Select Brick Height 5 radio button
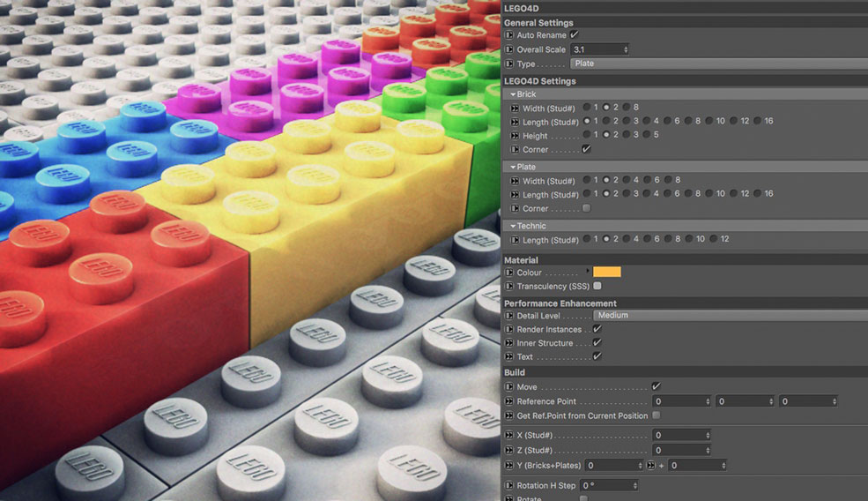The height and width of the screenshot is (501, 868). click(647, 135)
